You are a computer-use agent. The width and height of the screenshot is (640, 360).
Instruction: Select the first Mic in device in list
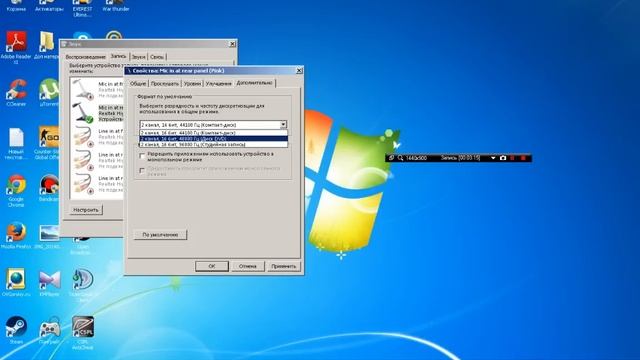pyautogui.click(x=97, y=89)
